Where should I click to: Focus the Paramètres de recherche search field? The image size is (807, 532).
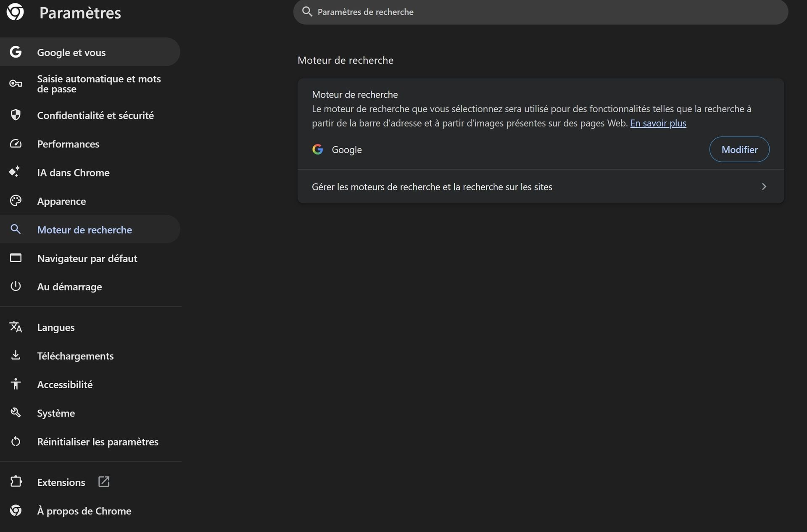tap(541, 12)
